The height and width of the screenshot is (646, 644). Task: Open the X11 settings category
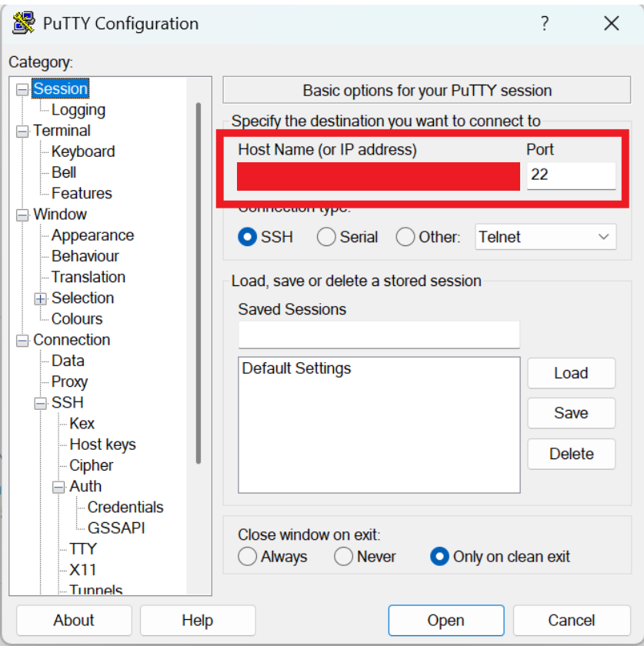tap(83, 570)
